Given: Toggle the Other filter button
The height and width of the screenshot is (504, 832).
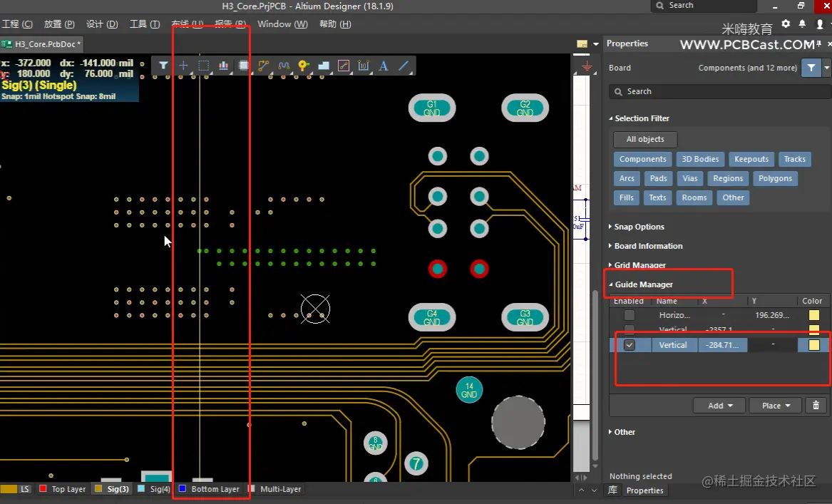Looking at the screenshot, I should 733,197.
